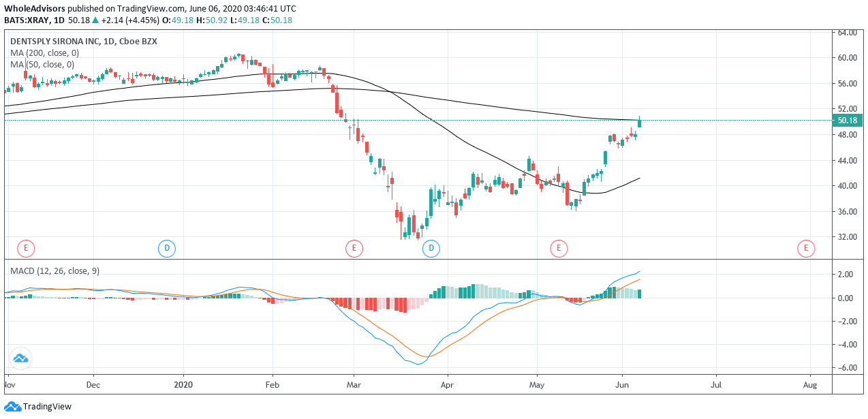Image resolution: width=868 pixels, height=419 pixels.
Task: Click the 32.00 price axis label
Action: 846,237
